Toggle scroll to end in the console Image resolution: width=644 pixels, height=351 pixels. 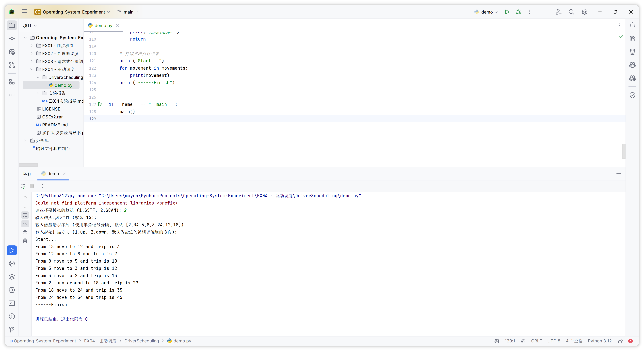pos(25,223)
